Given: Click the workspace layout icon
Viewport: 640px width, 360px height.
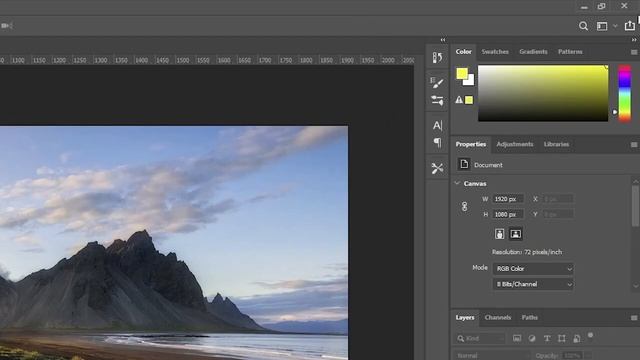Looking at the screenshot, I should (x=602, y=26).
